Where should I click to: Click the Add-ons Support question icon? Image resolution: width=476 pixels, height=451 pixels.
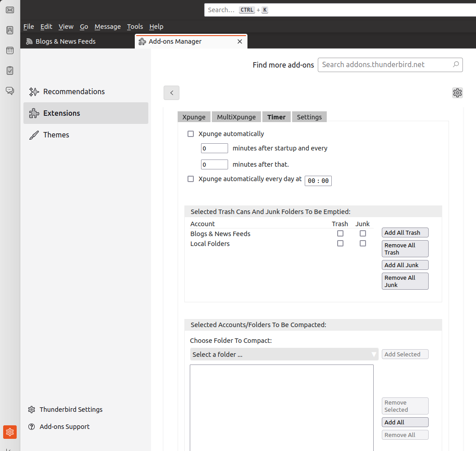tap(32, 427)
